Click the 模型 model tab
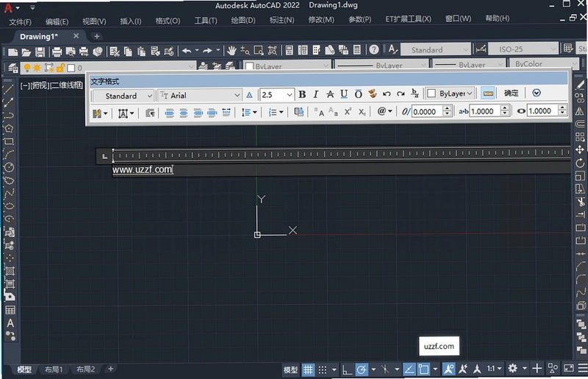588x379 pixels. [x=24, y=369]
